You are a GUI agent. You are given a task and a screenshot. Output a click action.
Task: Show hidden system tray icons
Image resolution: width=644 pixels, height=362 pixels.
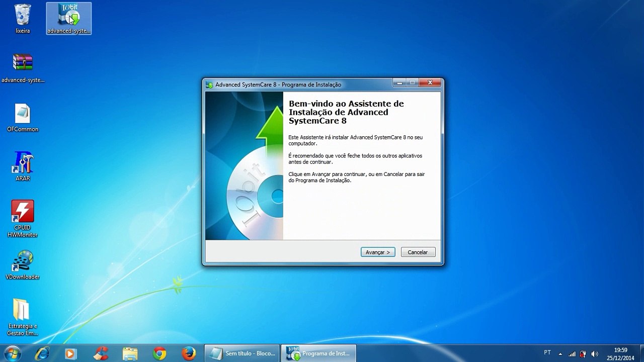pyautogui.click(x=560, y=354)
